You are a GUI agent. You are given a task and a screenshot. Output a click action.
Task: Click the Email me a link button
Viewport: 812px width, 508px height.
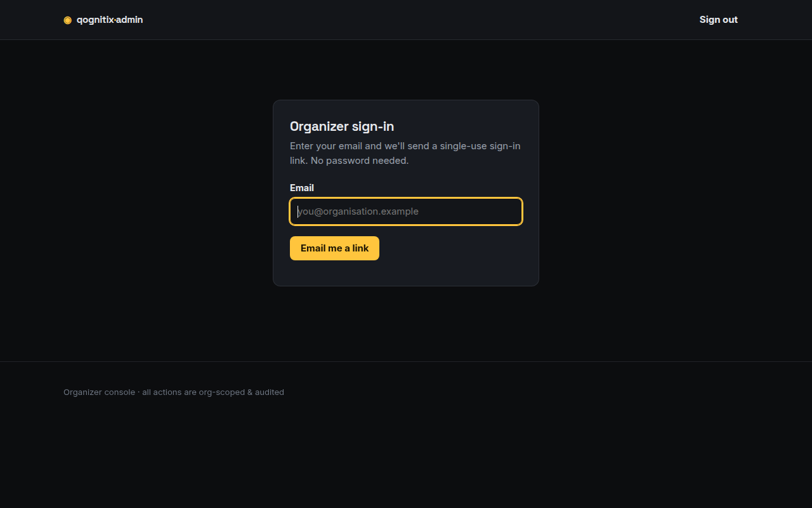(334, 248)
